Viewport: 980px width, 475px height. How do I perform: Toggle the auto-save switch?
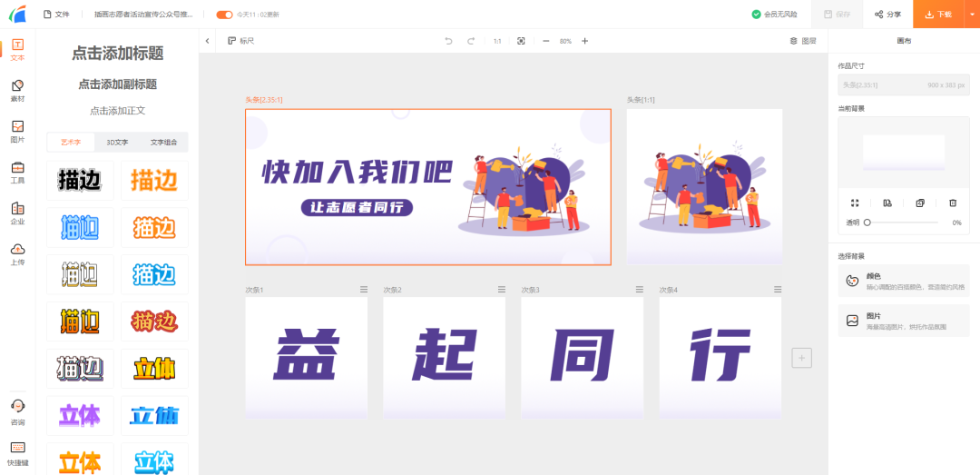224,15
